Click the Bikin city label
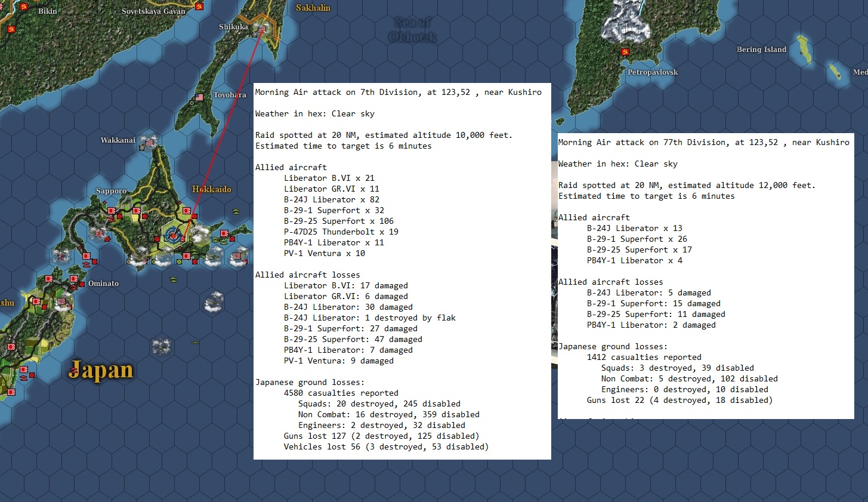The image size is (868, 502). (48, 11)
